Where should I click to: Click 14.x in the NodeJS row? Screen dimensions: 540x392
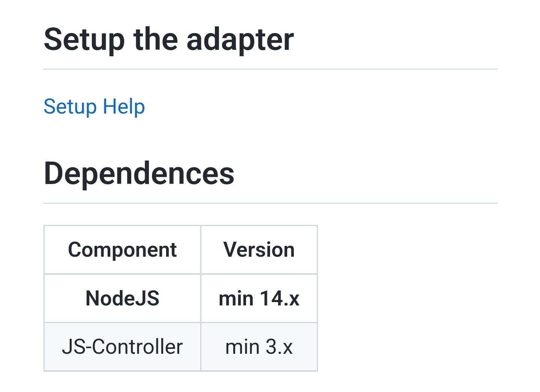click(279, 299)
